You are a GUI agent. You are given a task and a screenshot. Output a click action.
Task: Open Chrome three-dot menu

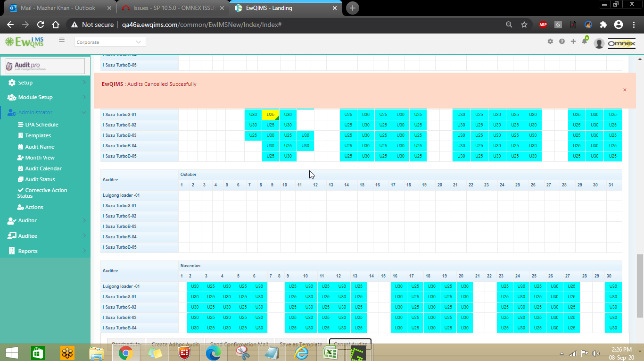coord(633,25)
